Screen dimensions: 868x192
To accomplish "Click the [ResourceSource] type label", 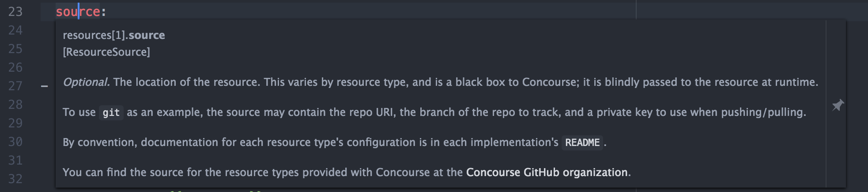I will pyautogui.click(x=106, y=52).
